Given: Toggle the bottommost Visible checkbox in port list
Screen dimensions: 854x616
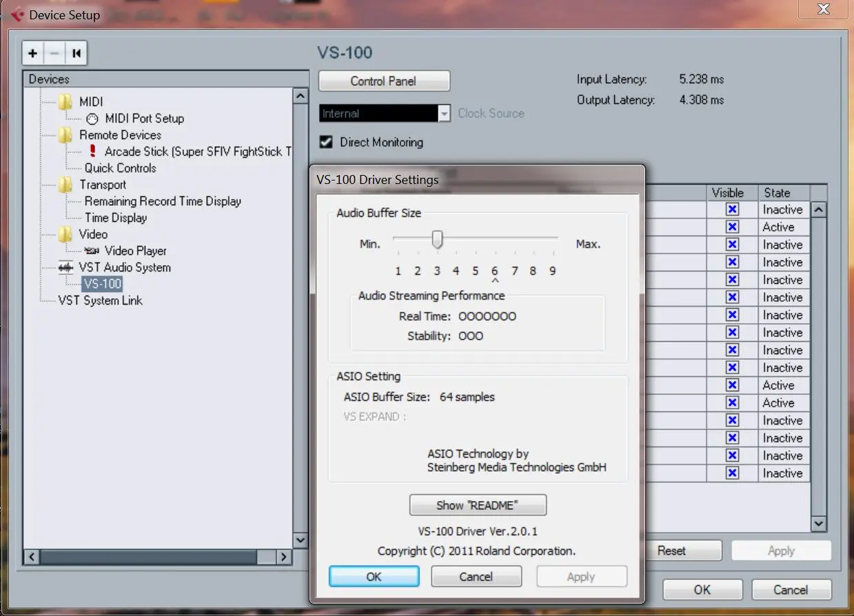Looking at the screenshot, I should (x=732, y=473).
